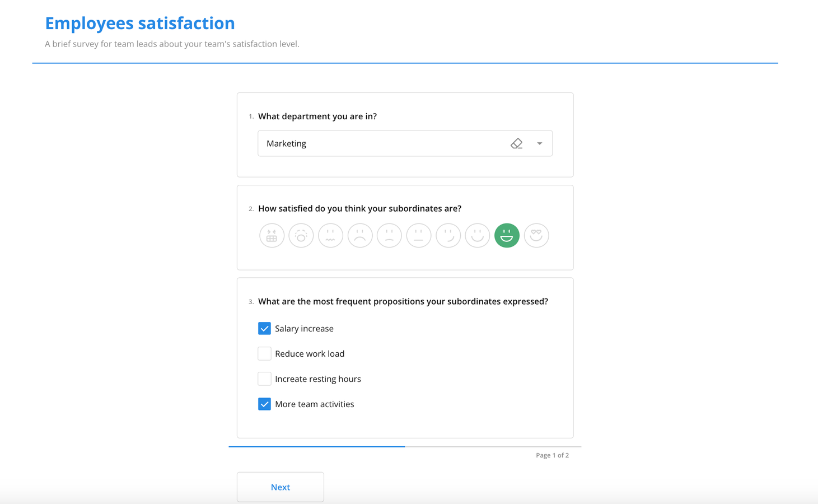The height and width of the screenshot is (504, 818).
Task: Click the frequent propositions question title
Action: (403, 301)
